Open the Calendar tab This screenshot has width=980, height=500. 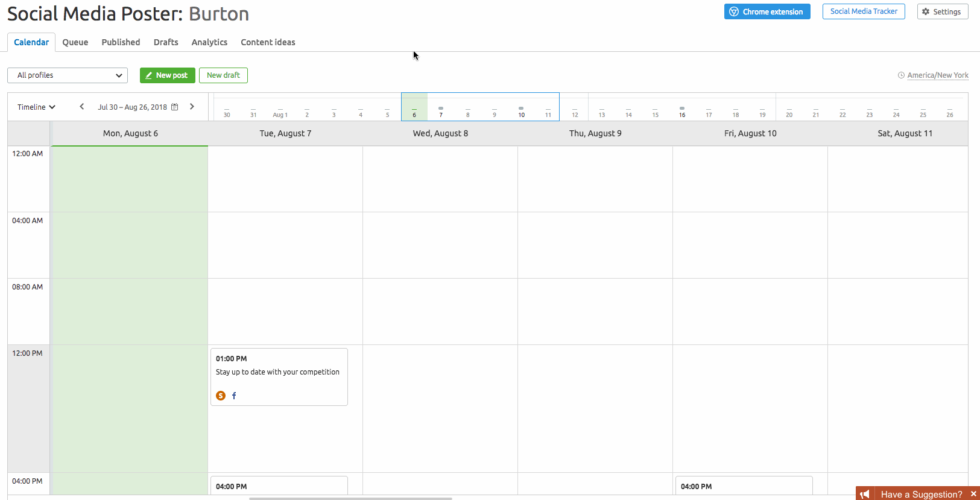tap(31, 42)
